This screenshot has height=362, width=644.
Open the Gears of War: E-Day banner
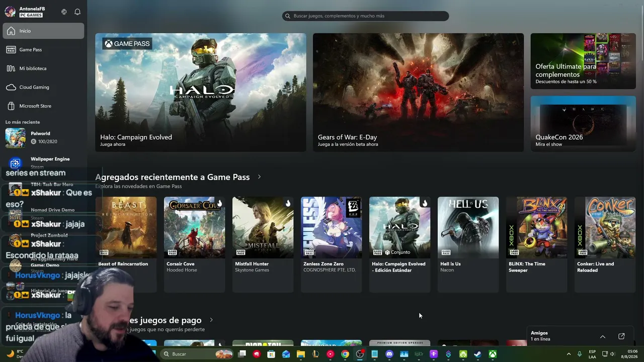tap(418, 93)
